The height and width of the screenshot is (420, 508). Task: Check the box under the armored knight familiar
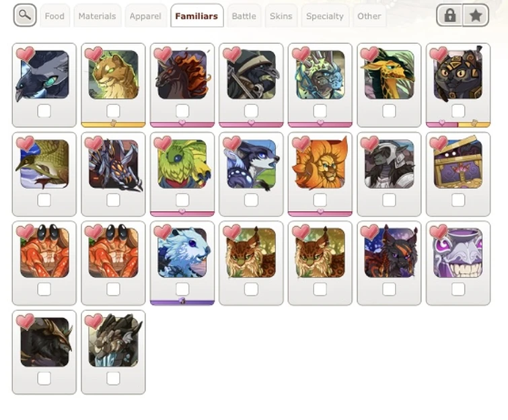[x=389, y=200]
